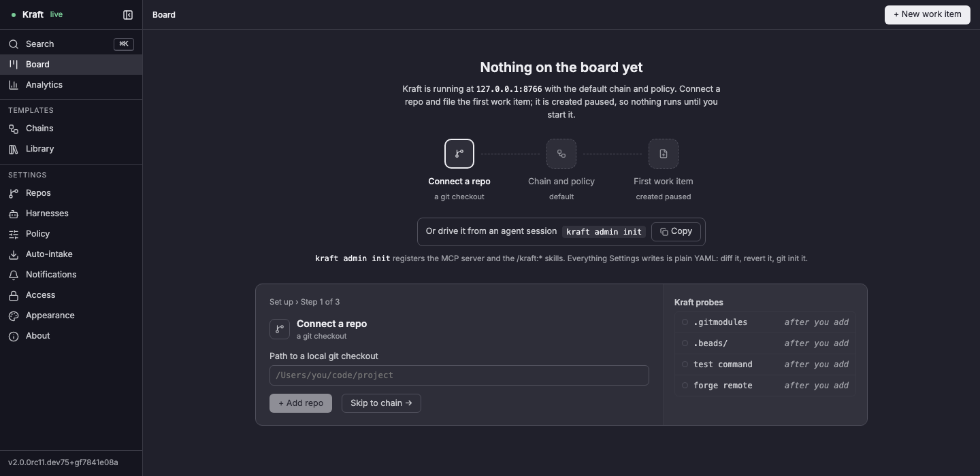The image size is (980, 476).
Task: Open the Library section
Action: pos(71,149)
